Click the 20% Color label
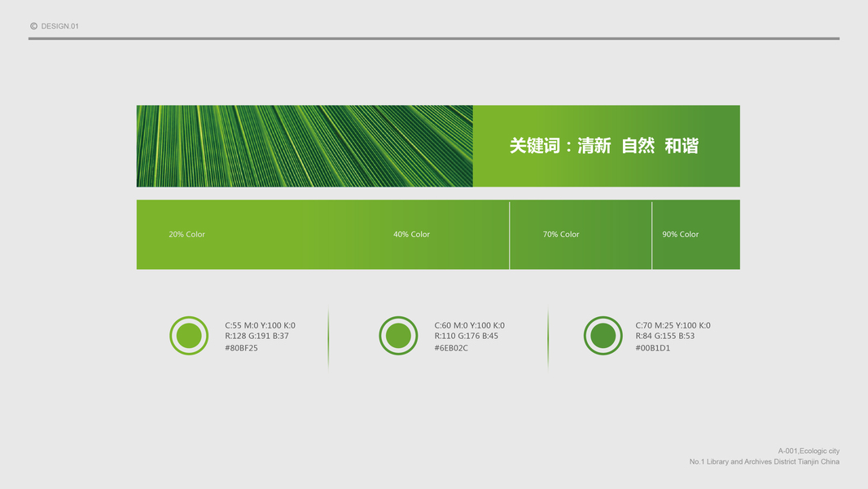 tap(186, 234)
